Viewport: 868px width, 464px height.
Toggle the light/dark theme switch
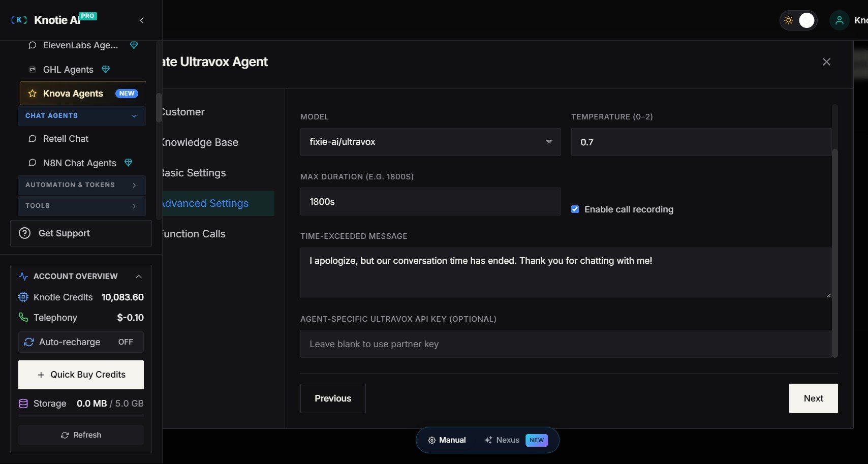[798, 20]
